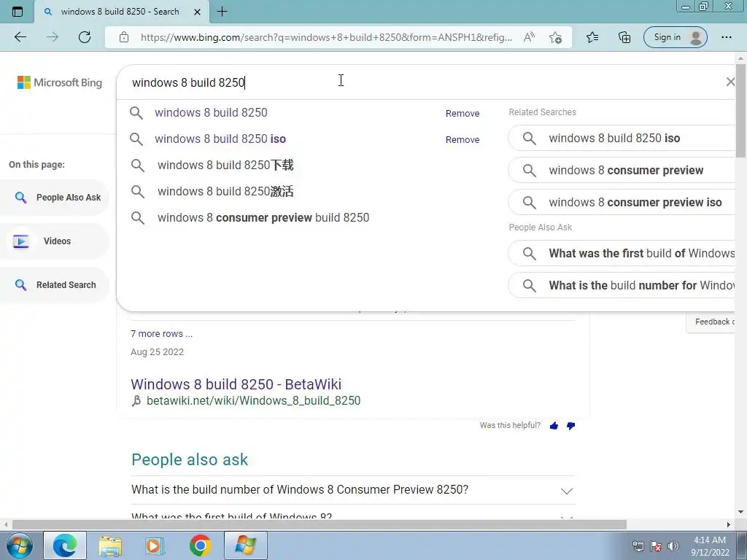The image size is (747, 560).
Task: View site information lock icon
Action: [124, 37]
